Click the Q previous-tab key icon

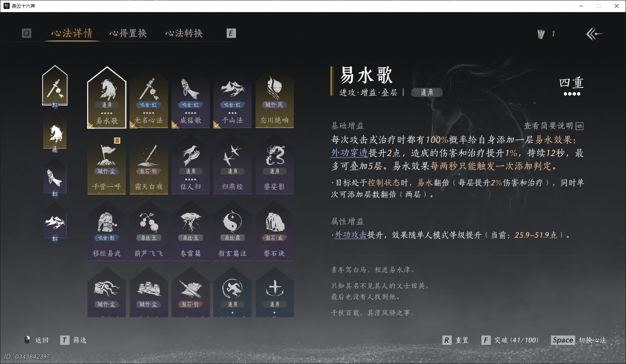[26, 33]
